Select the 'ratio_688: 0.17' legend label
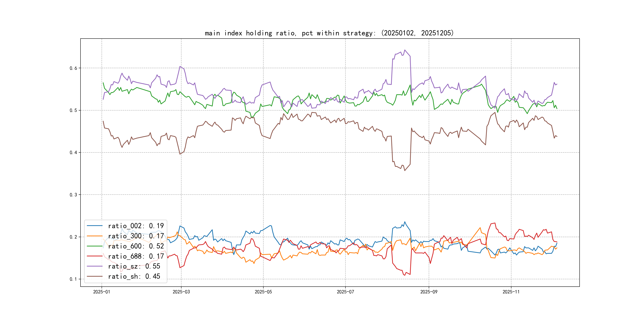Screen dimensions: 644x322 (136, 256)
